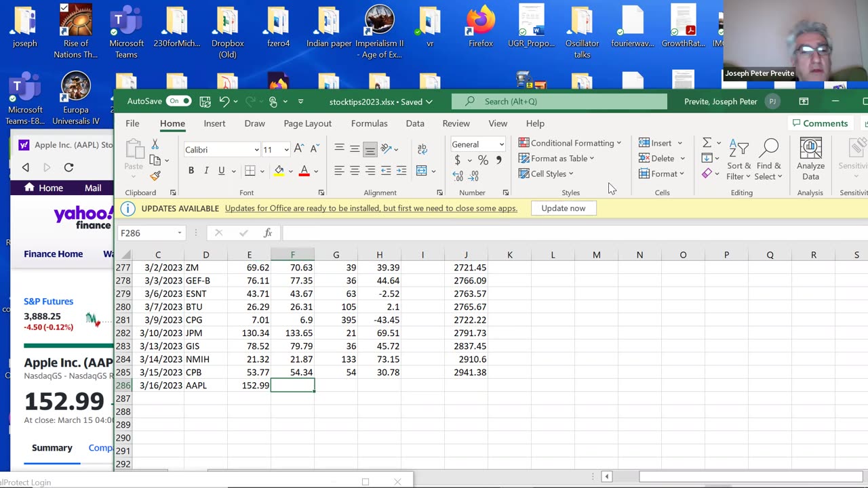Switch to the Page Layout tab
Viewport: 868px width, 488px height.
pos(308,123)
